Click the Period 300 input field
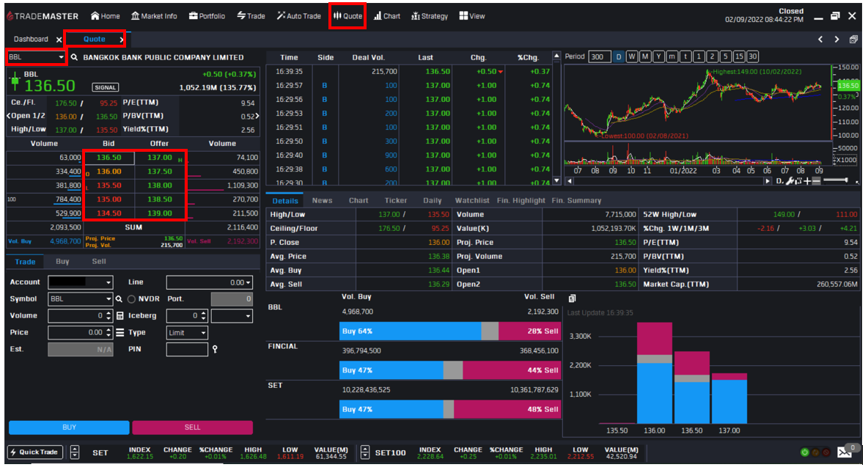Viewport: 868px width, 470px height. (x=599, y=56)
